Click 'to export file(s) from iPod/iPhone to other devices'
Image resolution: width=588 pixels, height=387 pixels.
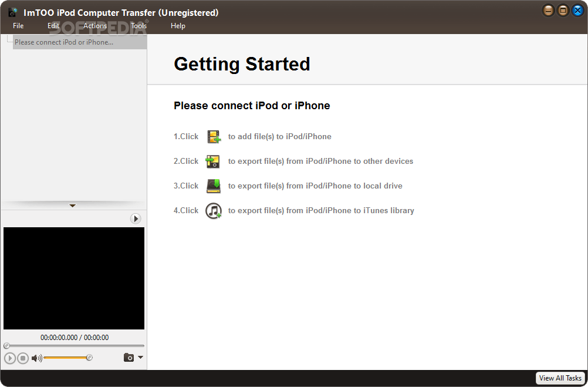click(320, 161)
